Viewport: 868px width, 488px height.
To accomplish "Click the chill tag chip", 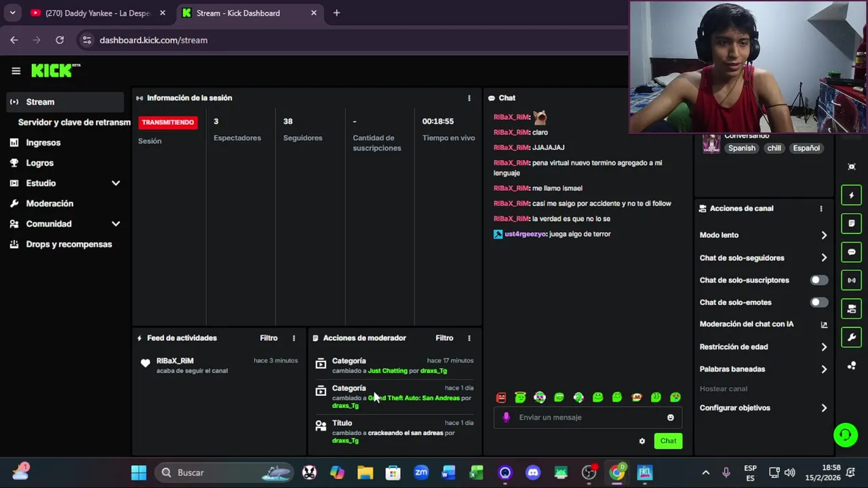I will pos(774,148).
